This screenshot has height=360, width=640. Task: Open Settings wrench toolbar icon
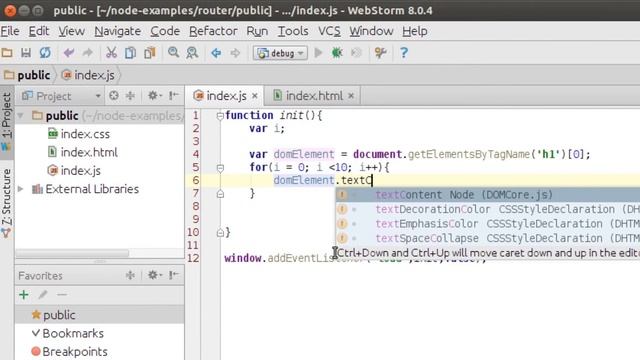tap(380, 53)
